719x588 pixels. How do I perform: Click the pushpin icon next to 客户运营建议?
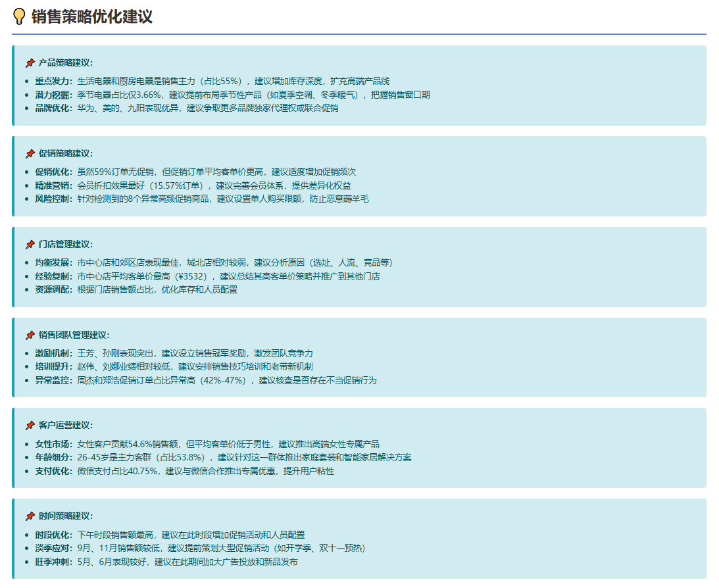30,426
